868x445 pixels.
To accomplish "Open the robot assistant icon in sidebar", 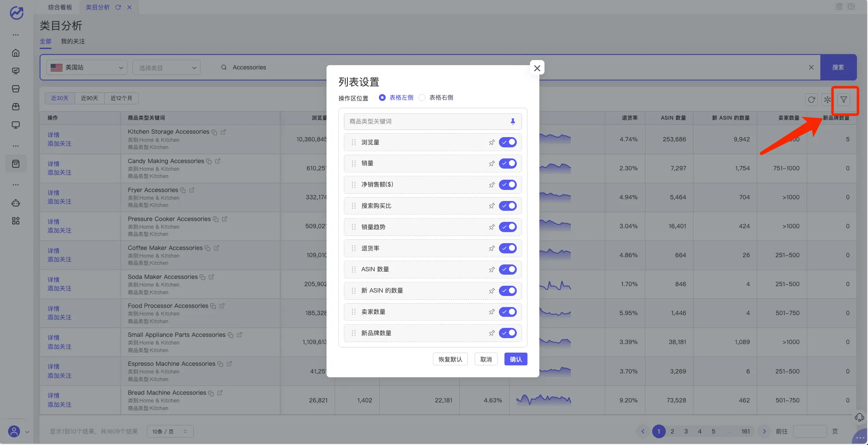I will (16, 203).
